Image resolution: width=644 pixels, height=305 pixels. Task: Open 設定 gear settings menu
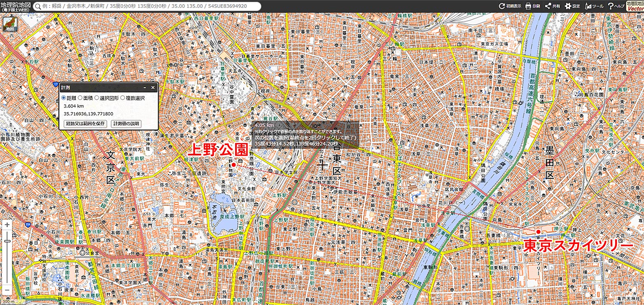click(572, 6)
